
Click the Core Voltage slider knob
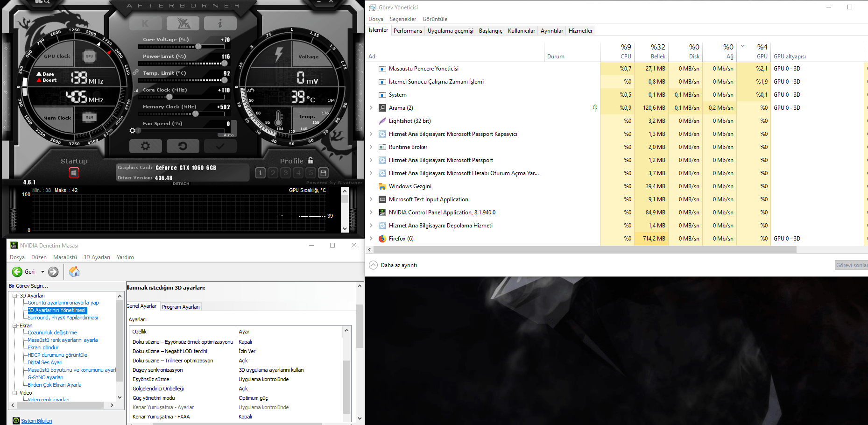[x=198, y=47]
